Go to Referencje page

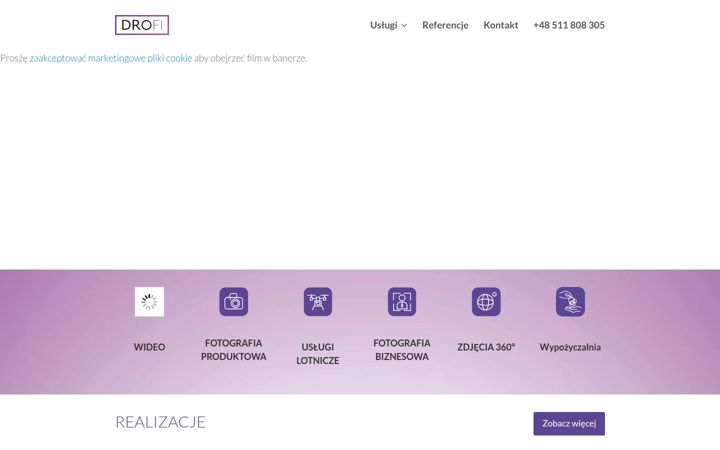tap(445, 25)
